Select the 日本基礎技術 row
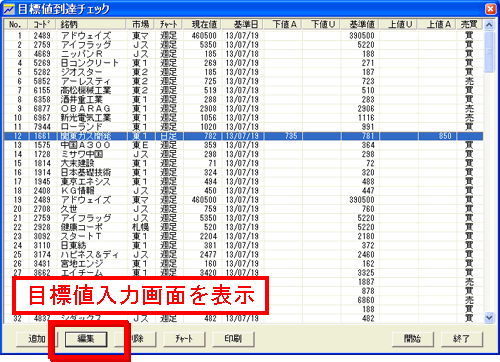The width and height of the screenshot is (500, 362). click(244, 172)
